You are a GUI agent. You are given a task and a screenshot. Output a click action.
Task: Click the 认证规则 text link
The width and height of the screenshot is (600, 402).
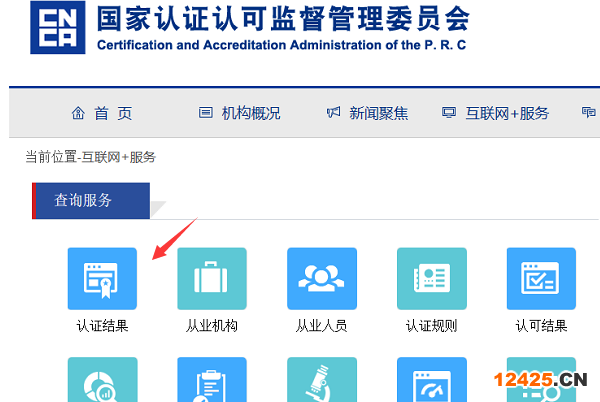pos(431,326)
